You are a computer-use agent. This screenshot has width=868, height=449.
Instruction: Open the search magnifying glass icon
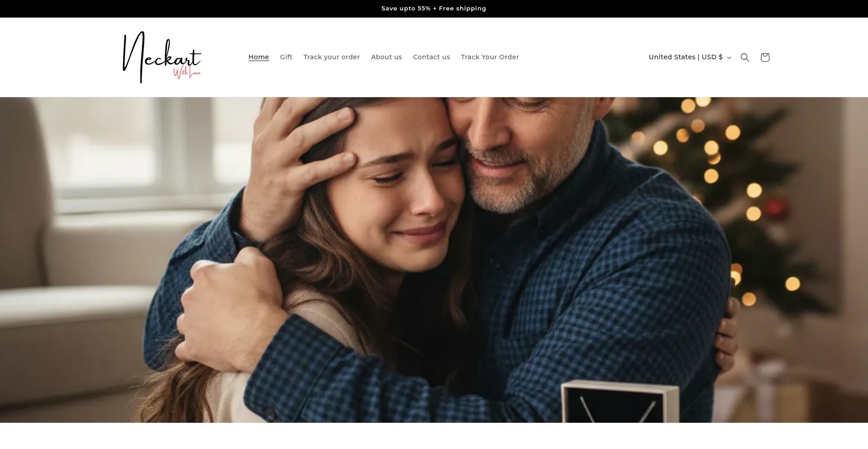745,57
